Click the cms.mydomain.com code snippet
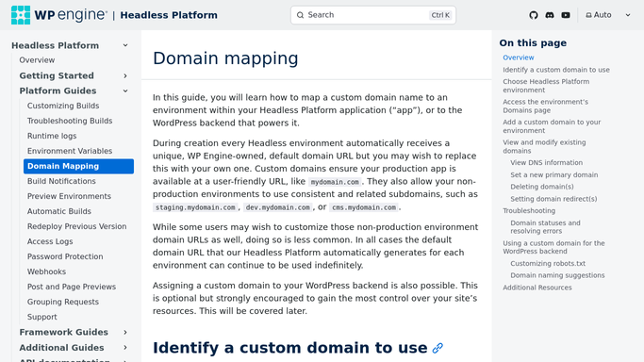The height and width of the screenshot is (362, 644). 364,207
